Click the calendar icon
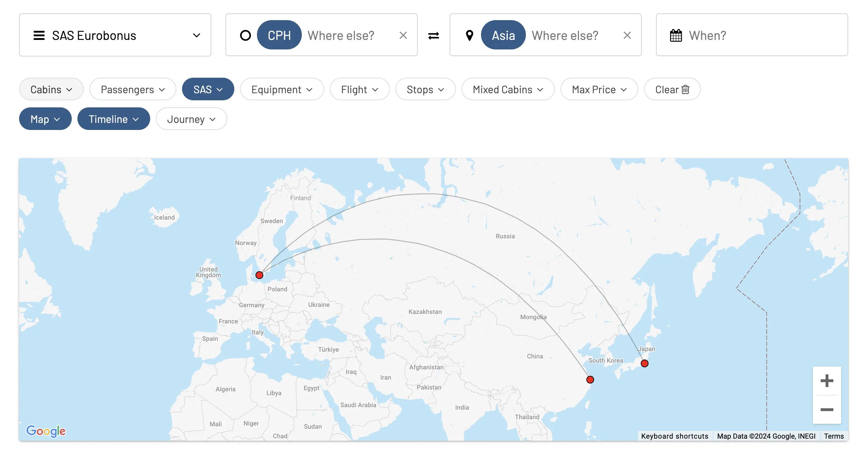This screenshot has height=457, width=868. [676, 35]
